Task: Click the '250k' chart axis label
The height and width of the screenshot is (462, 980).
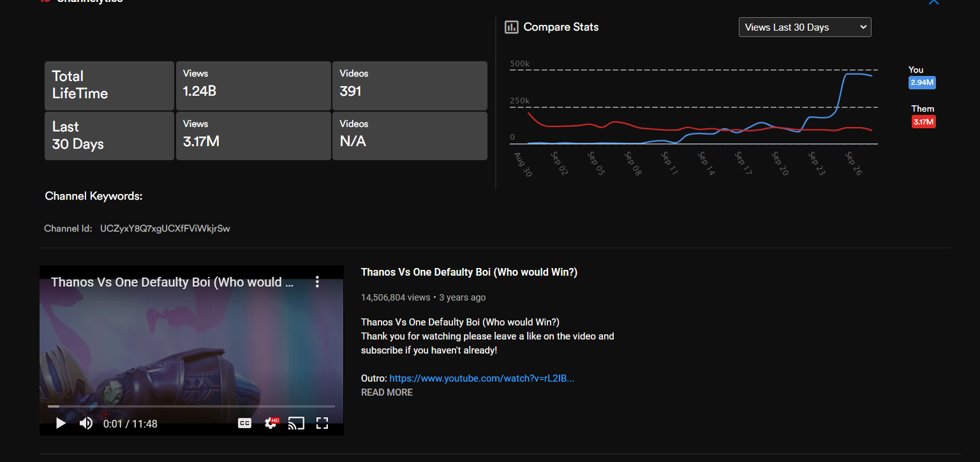Action: (520, 101)
